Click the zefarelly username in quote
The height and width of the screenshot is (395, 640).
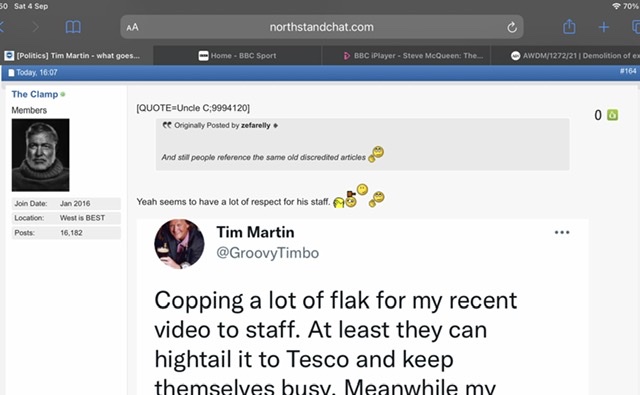pyautogui.click(x=256, y=126)
